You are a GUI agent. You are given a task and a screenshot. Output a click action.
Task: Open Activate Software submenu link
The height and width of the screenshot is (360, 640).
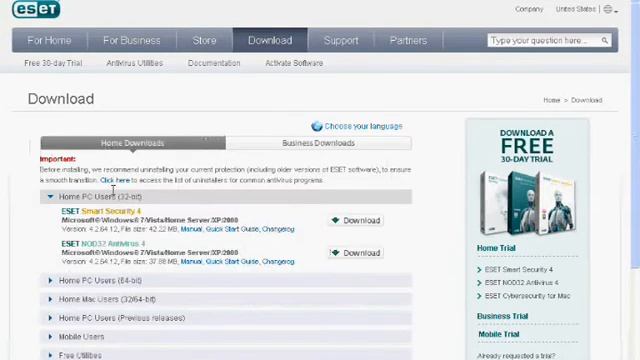tap(294, 63)
